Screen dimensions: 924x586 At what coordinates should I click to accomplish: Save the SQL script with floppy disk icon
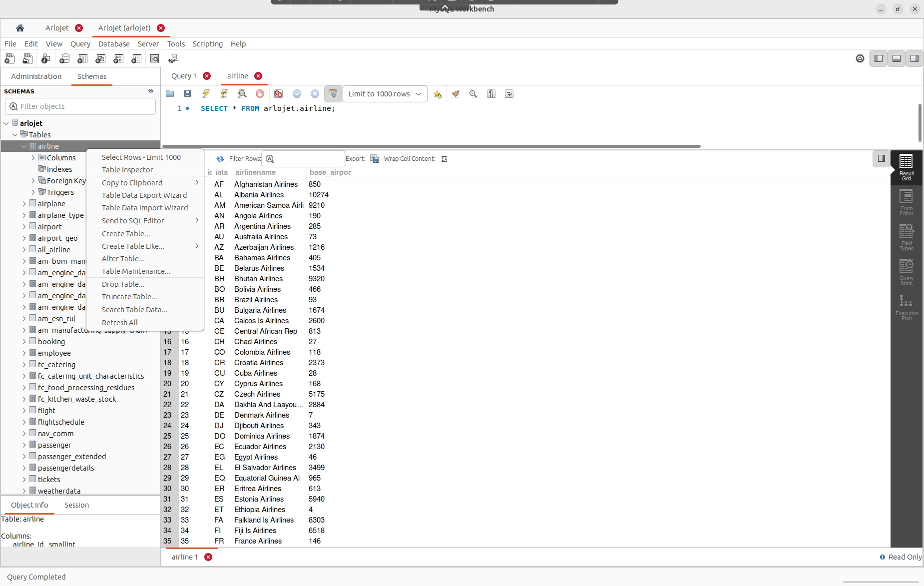[187, 94]
